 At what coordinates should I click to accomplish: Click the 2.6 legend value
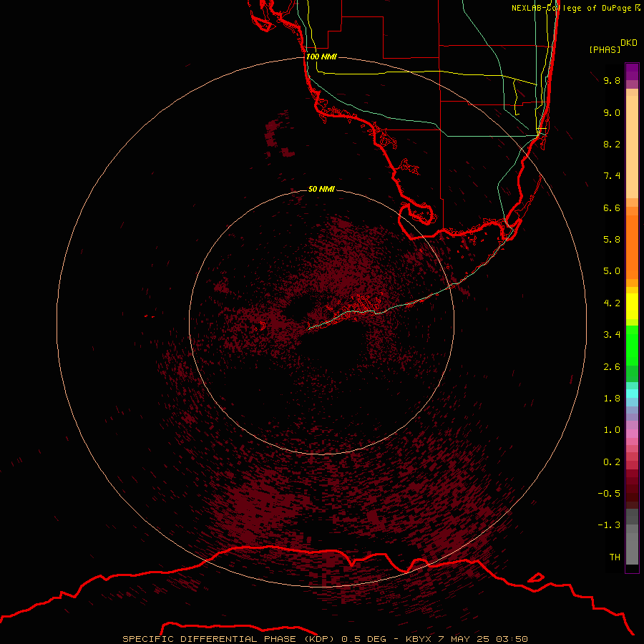click(612, 367)
